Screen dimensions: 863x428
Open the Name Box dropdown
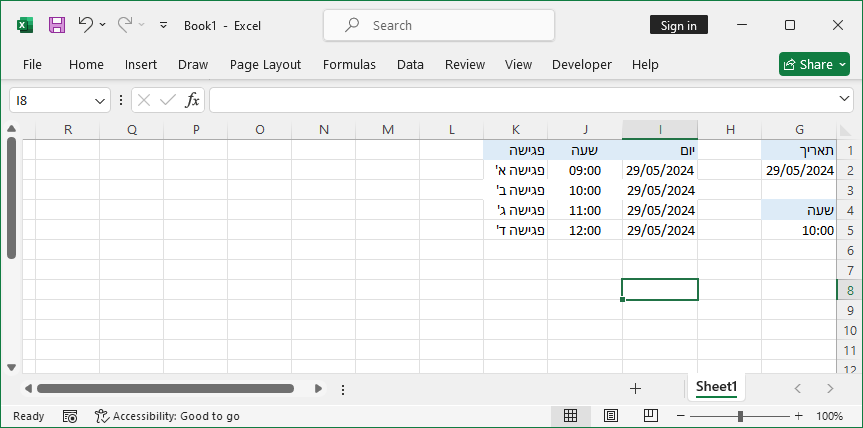[100, 100]
